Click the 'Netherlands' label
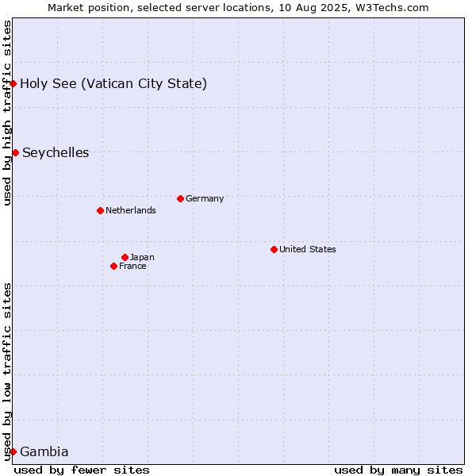 [131, 210]
